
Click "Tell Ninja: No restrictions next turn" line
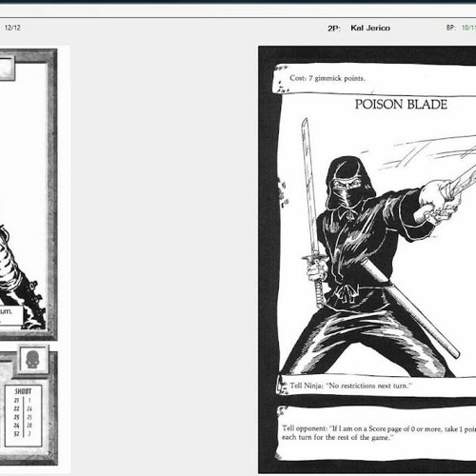[350, 386]
